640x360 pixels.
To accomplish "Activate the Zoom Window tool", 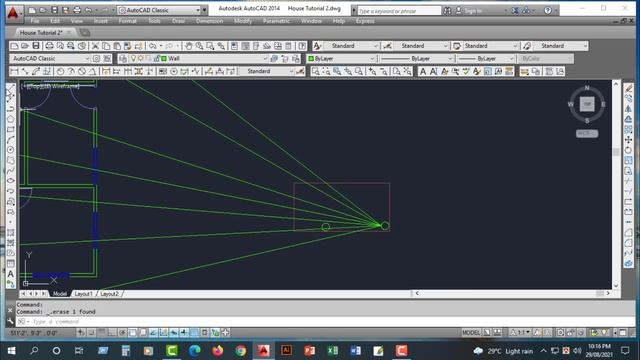I will [x=210, y=46].
